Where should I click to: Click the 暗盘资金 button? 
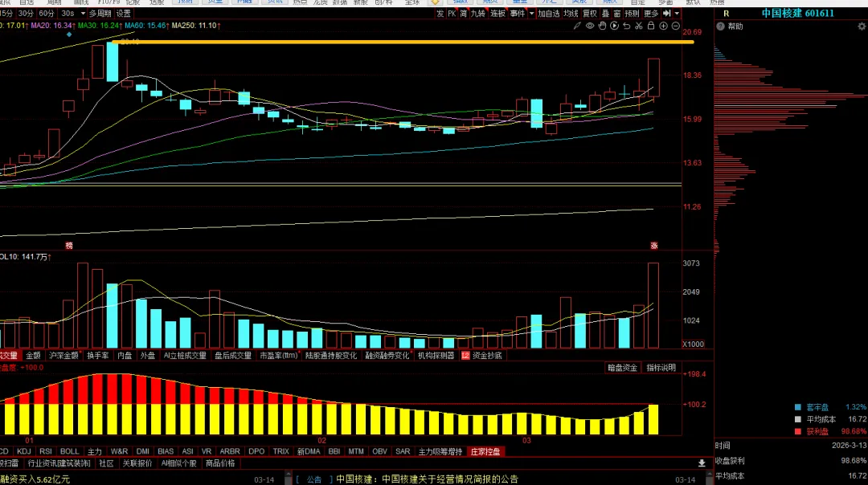point(622,368)
